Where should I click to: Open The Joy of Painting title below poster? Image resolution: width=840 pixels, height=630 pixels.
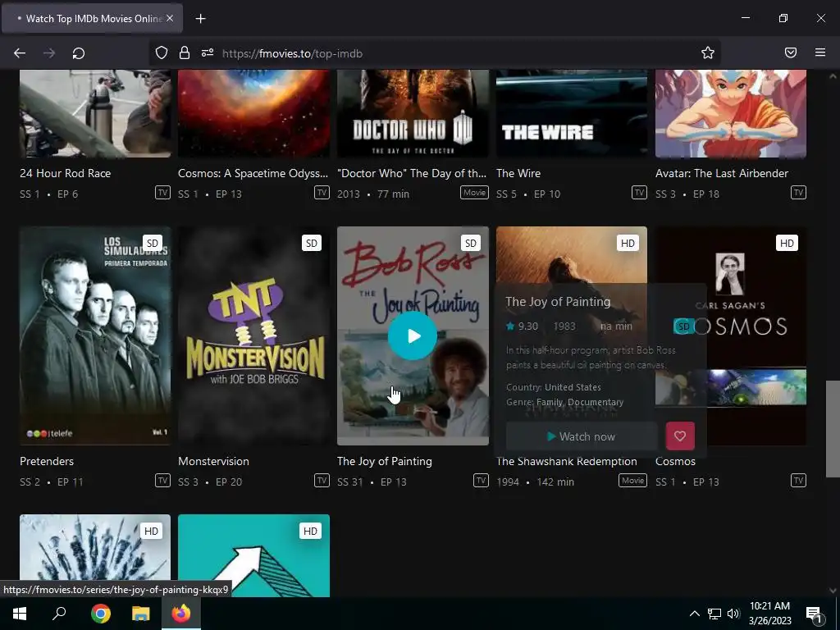pyautogui.click(x=384, y=461)
